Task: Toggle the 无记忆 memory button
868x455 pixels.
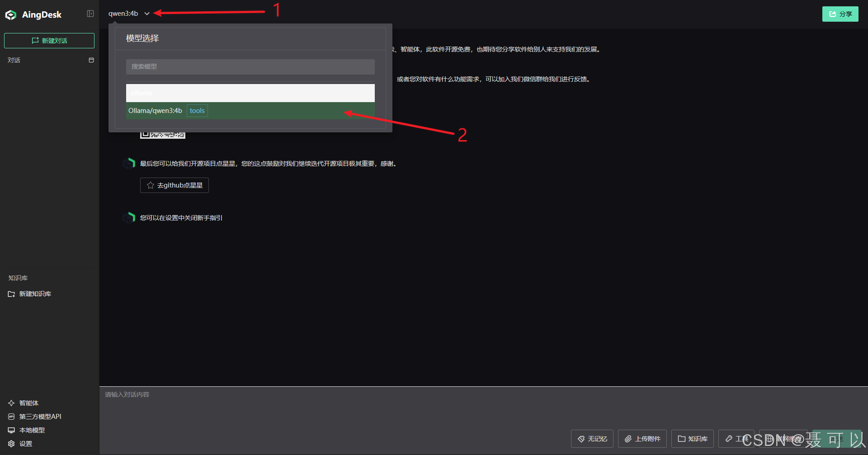Action: tap(592, 439)
